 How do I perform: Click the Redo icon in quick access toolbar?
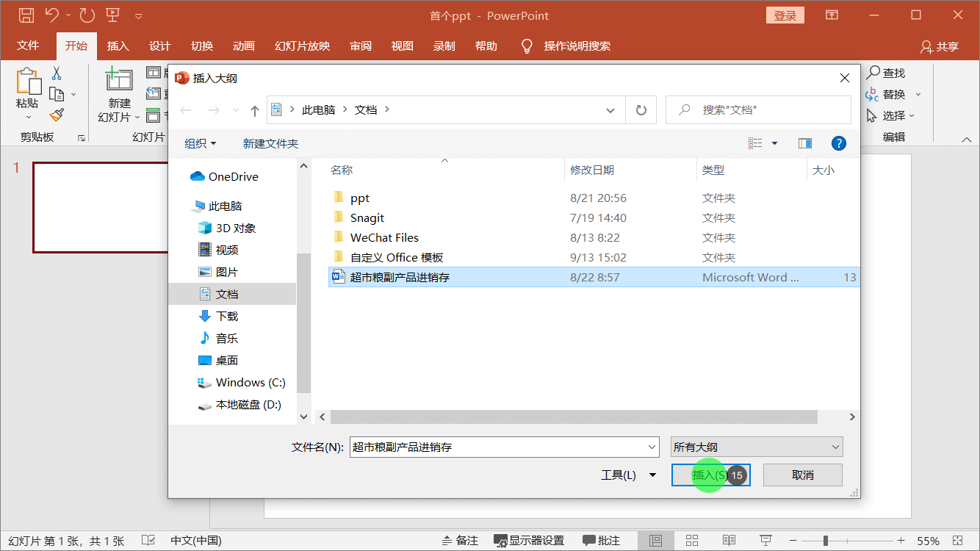pos(87,15)
